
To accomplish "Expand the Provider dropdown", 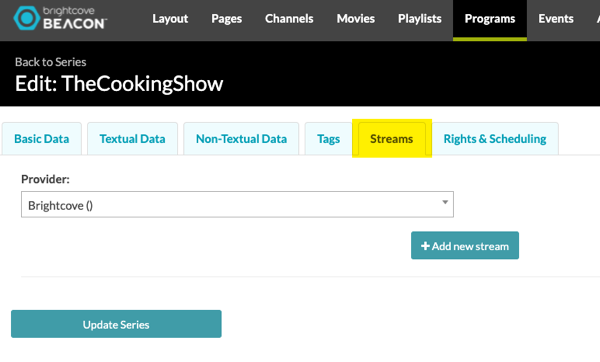I will point(237,204).
